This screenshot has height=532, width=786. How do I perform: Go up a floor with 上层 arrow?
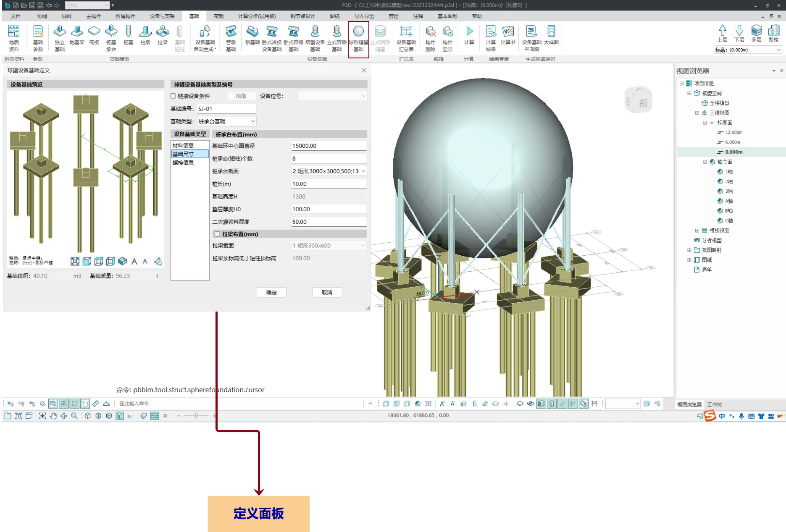722,34
